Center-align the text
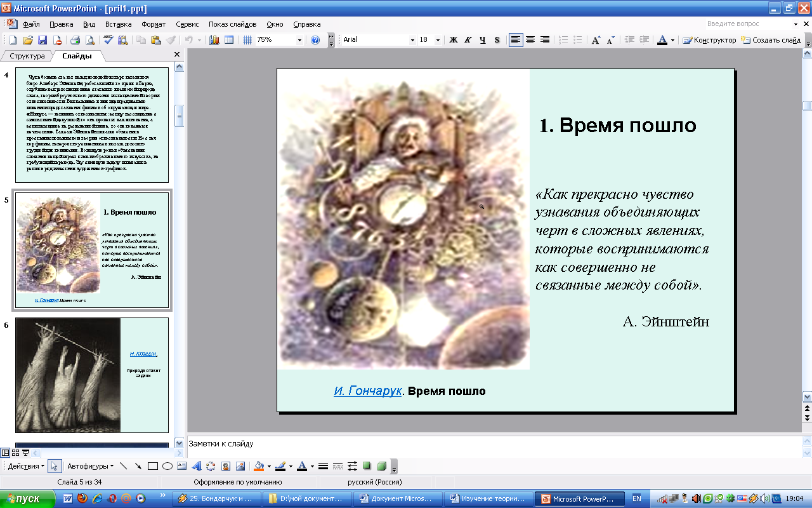The image size is (812, 508). tap(530, 40)
